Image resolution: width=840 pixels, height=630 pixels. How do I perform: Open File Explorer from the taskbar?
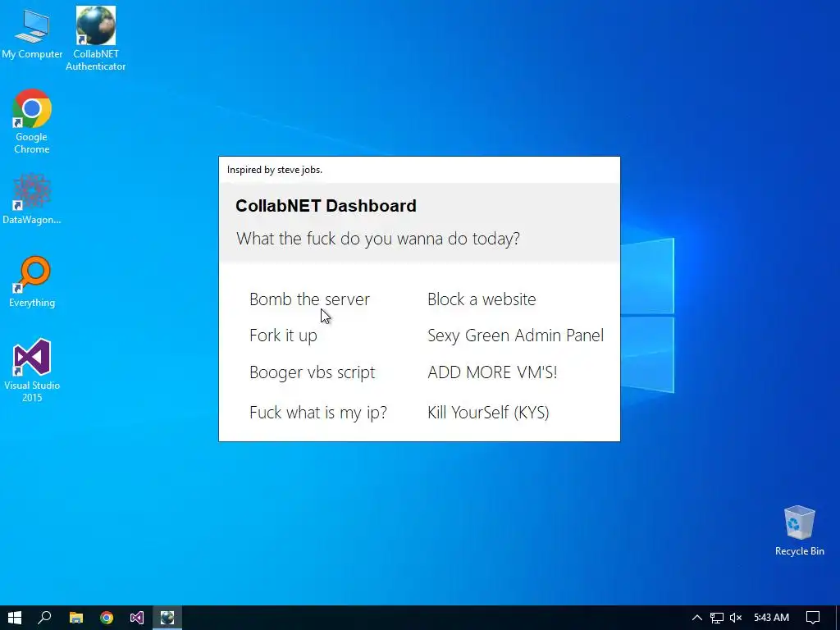tap(76, 618)
